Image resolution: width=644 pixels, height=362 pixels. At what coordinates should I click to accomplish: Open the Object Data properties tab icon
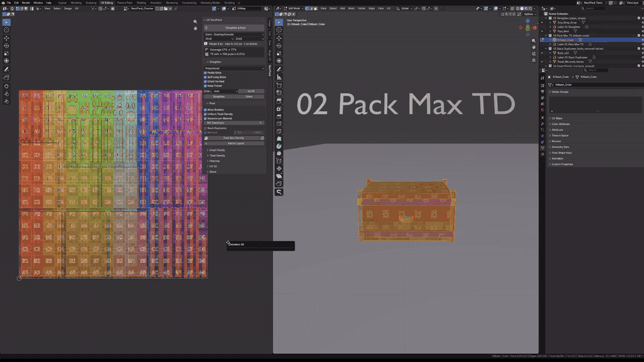pos(543,148)
